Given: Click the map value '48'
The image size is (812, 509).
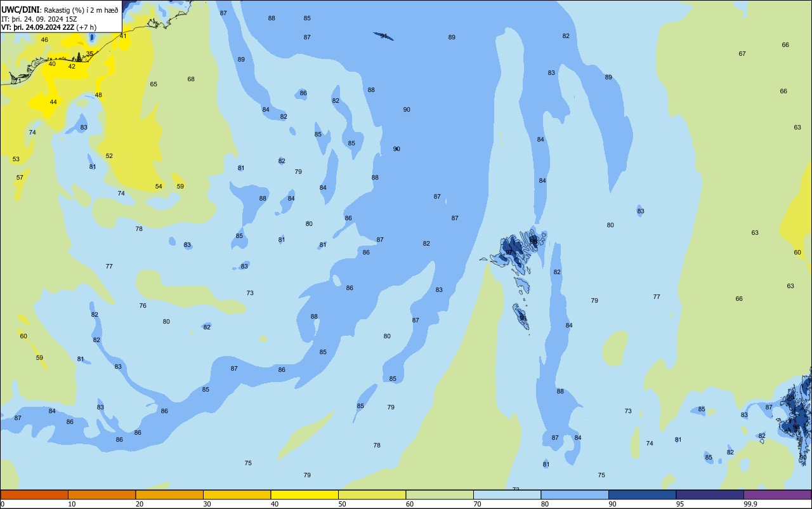Looking at the screenshot, I should (x=98, y=95).
